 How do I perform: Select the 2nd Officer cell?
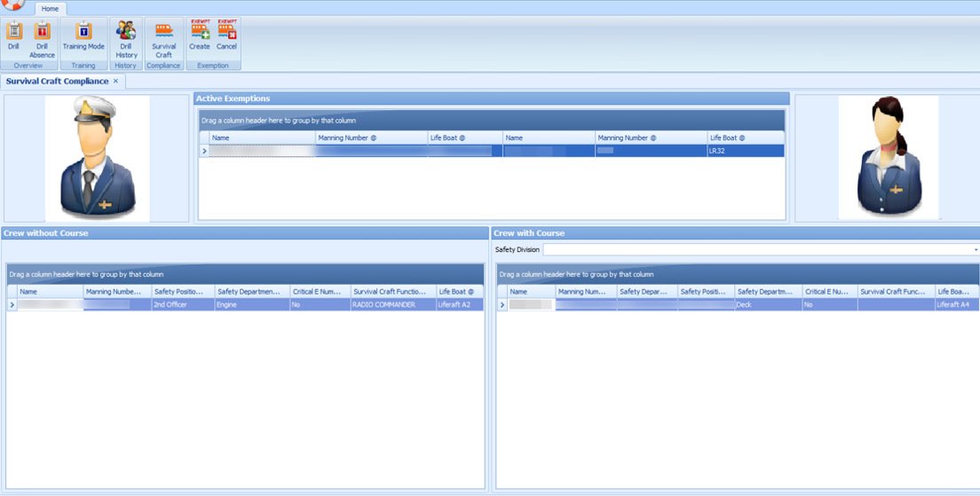click(x=183, y=305)
